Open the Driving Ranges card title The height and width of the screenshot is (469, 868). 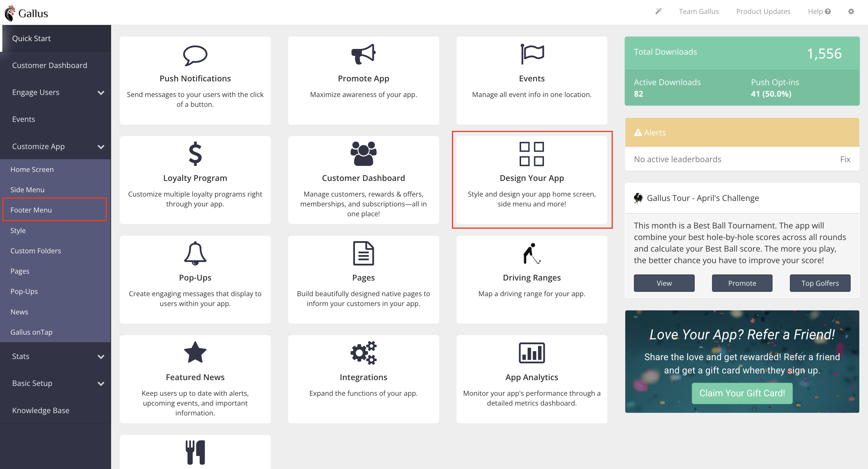(x=532, y=277)
